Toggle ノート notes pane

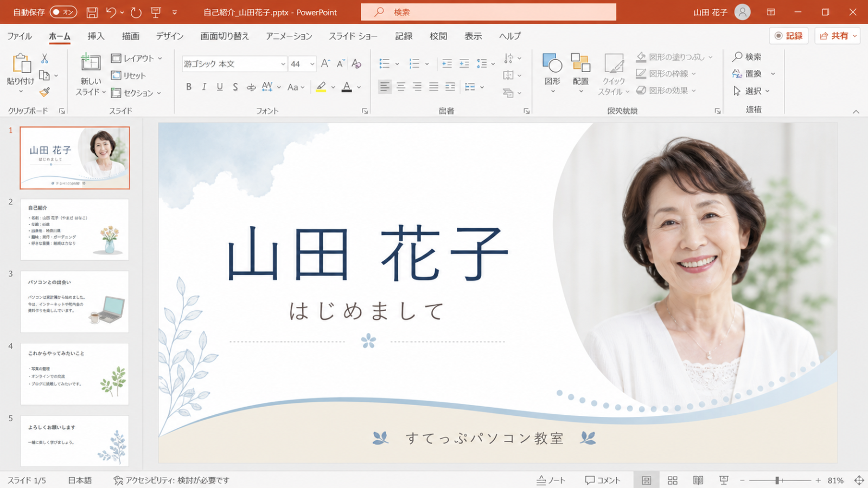(x=551, y=480)
